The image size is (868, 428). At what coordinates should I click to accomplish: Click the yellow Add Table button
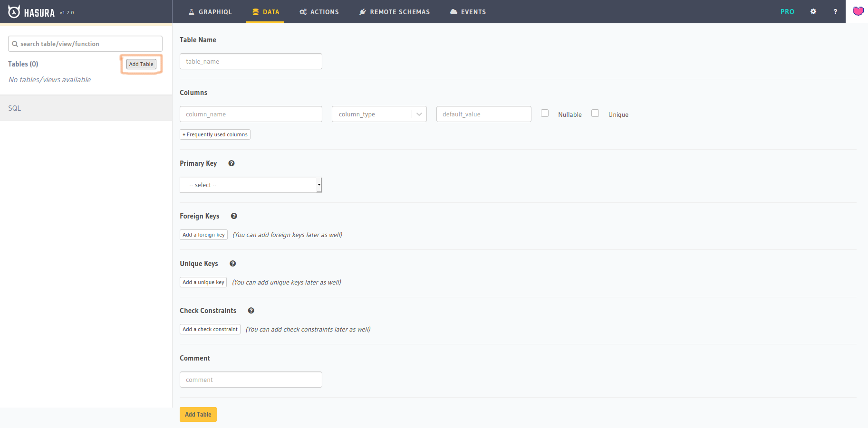[198, 414]
